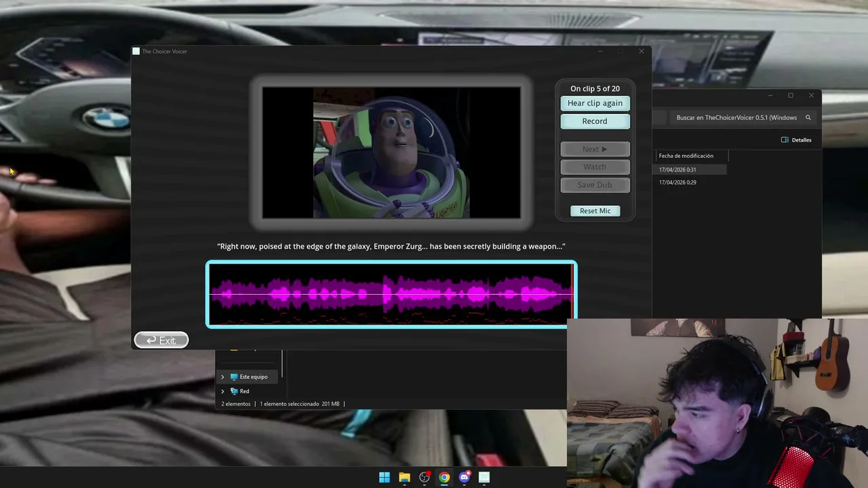868x488 pixels.
Task: Open File Explorer from the taskbar
Action: [404, 477]
